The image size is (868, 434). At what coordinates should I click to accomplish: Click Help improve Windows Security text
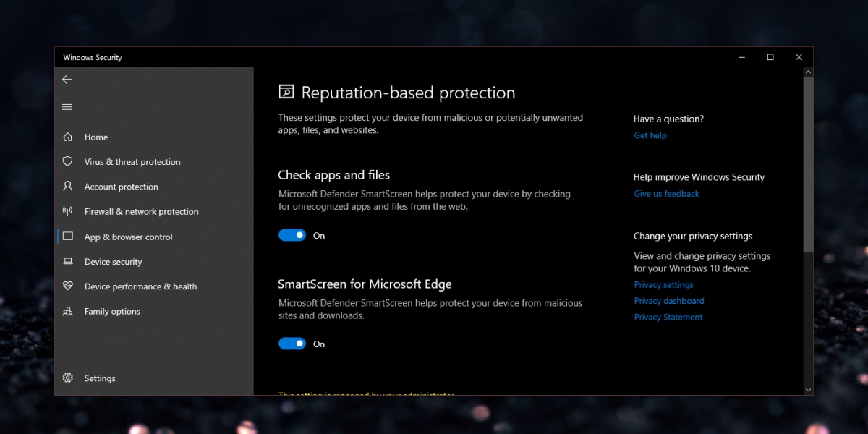[x=699, y=176]
